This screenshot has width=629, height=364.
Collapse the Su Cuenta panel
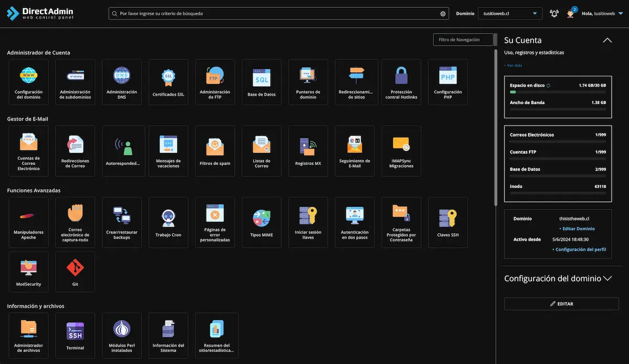608,40
